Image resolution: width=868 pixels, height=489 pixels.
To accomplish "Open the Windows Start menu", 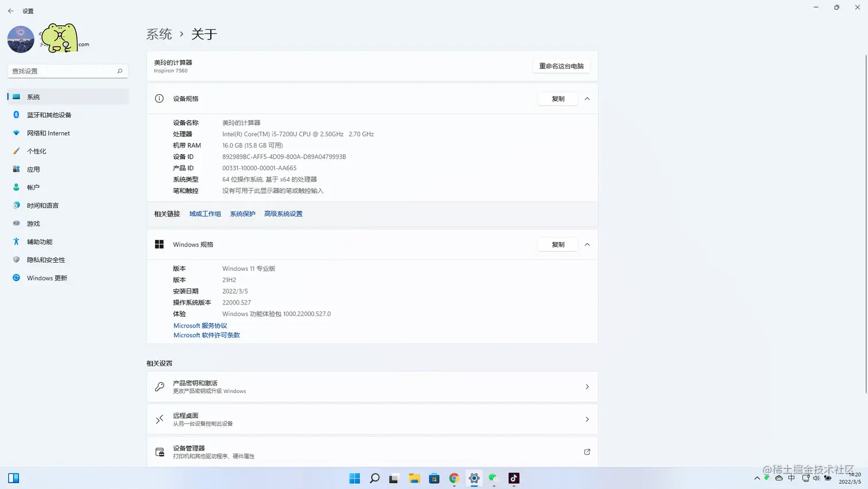I will tap(355, 478).
